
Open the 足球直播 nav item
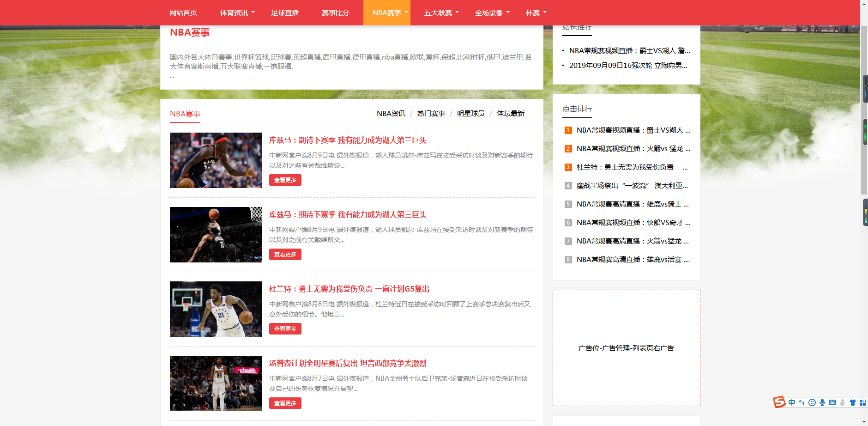[x=285, y=12]
